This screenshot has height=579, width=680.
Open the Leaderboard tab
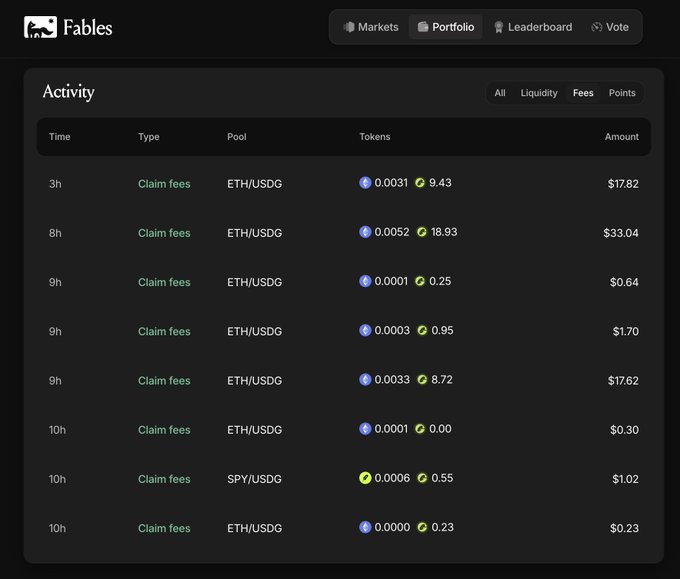(x=533, y=27)
